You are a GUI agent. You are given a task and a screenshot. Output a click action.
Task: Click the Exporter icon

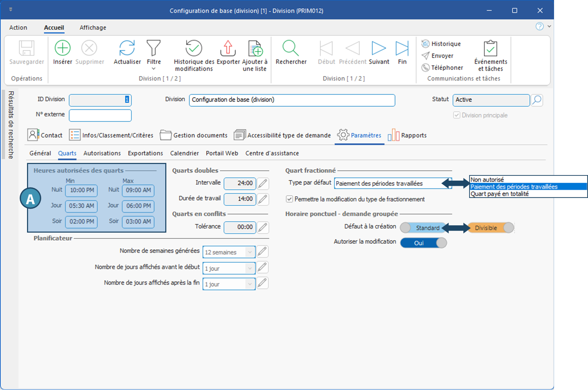pos(228,48)
